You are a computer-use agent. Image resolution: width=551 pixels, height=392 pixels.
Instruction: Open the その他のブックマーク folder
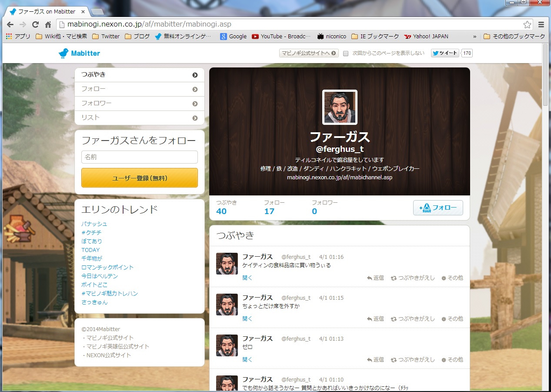tap(514, 37)
